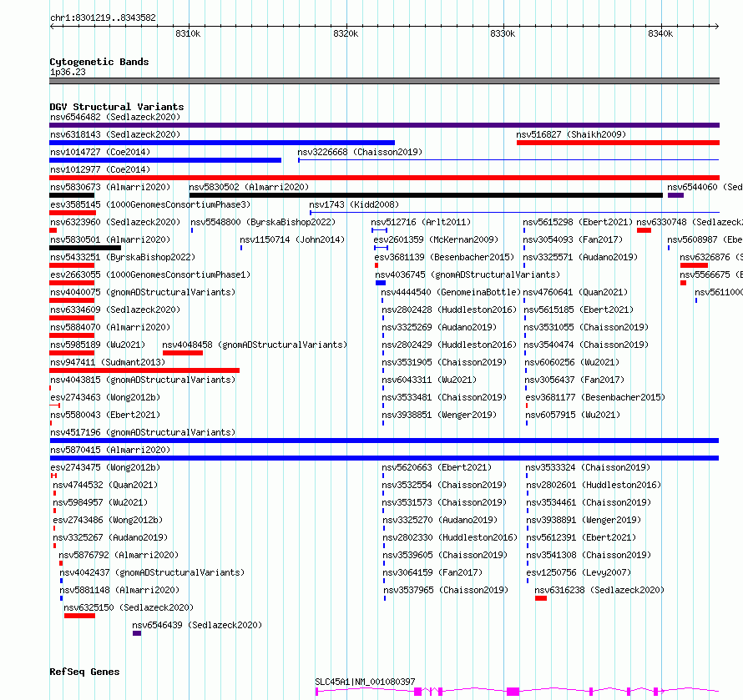Select the nsv6318143 blue variant bar
Image resolution: width=743 pixels, height=700 pixels.
[x=222, y=143]
